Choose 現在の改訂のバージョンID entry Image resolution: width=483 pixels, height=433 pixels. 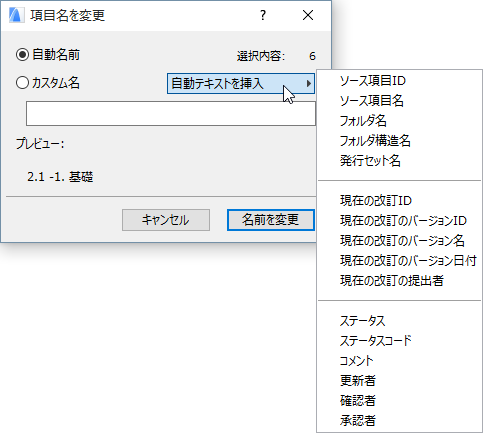click(399, 221)
